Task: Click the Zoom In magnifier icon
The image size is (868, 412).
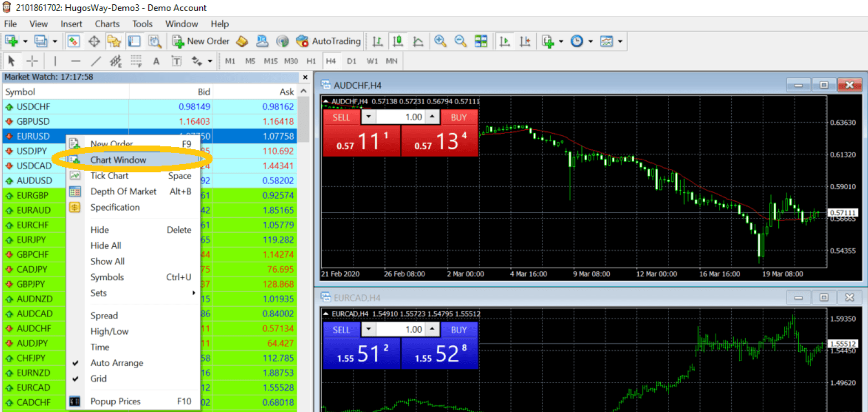Action: [x=440, y=41]
